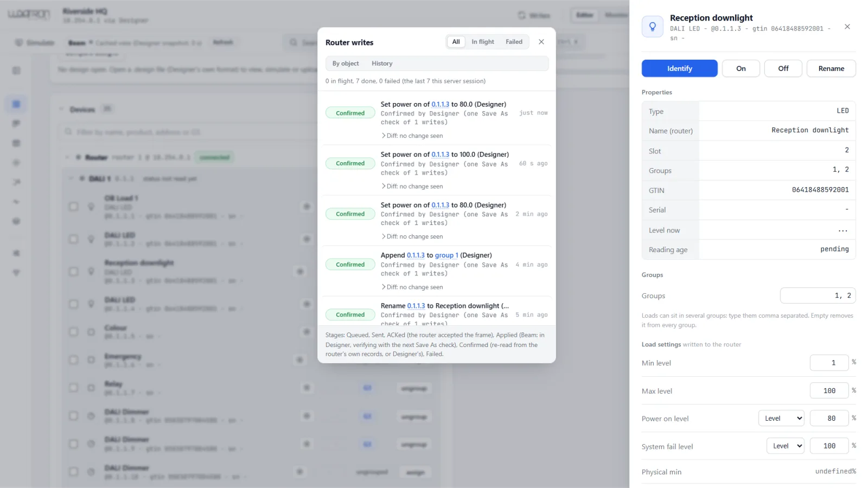Click the bulb icon on OB Load 1 row
Screen dimensions: 868x488
(91, 207)
